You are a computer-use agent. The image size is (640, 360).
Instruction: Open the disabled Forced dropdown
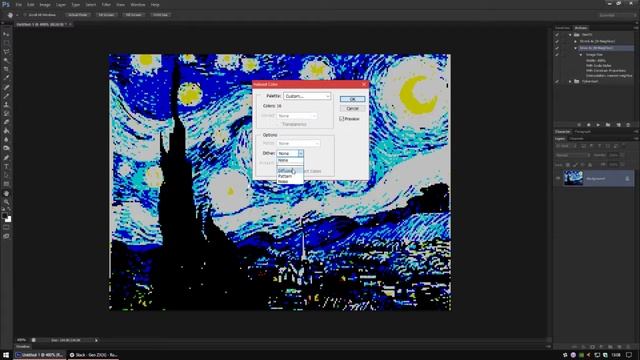[x=297, y=116]
